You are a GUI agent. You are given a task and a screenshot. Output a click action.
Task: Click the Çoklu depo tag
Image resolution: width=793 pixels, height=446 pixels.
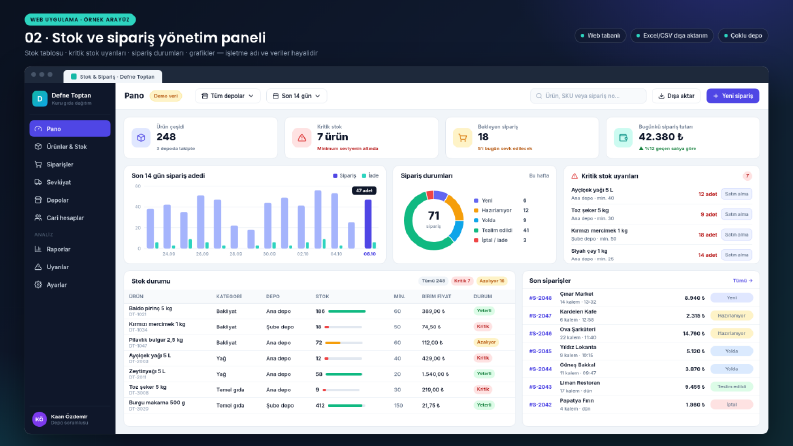pos(743,35)
